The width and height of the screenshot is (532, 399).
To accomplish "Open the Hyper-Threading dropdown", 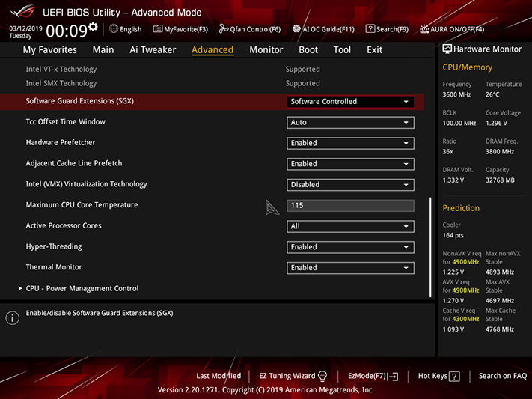I will pos(350,247).
